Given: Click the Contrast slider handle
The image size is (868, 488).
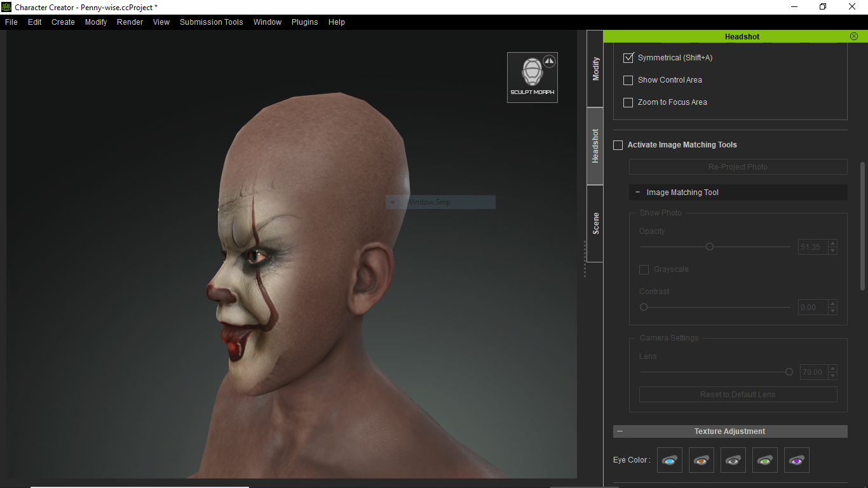Looking at the screenshot, I should pyautogui.click(x=644, y=307).
